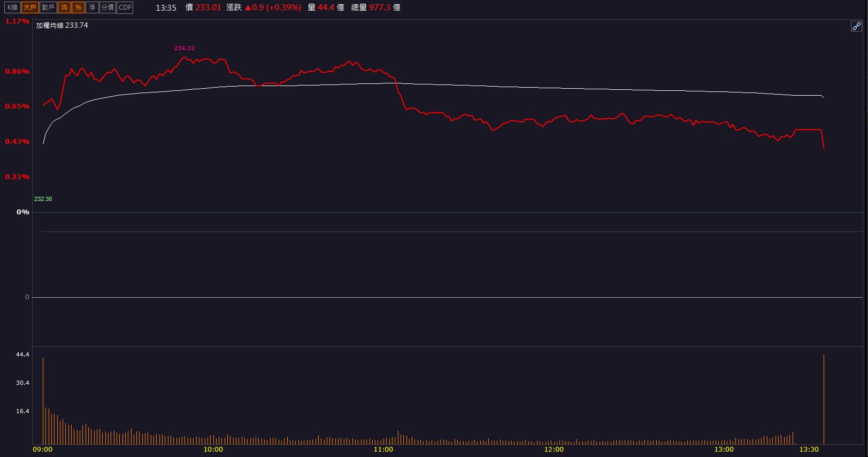Click the 量 44.4 億 volume value
The width and height of the screenshot is (868, 457).
pyautogui.click(x=326, y=7)
